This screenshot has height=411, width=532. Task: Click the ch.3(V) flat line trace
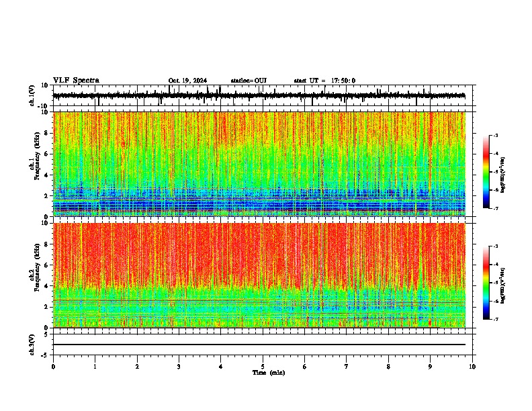259,345
